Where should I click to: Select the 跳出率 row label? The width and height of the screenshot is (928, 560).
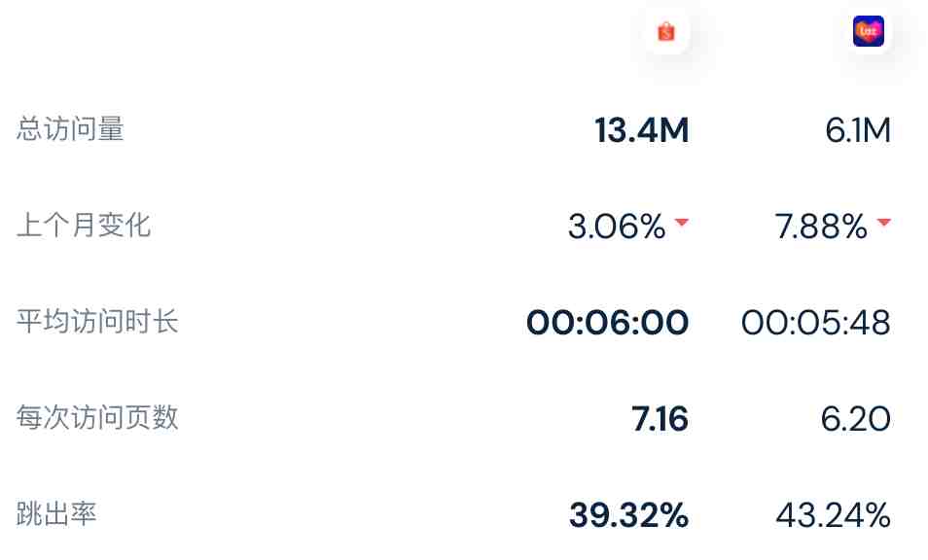56,514
